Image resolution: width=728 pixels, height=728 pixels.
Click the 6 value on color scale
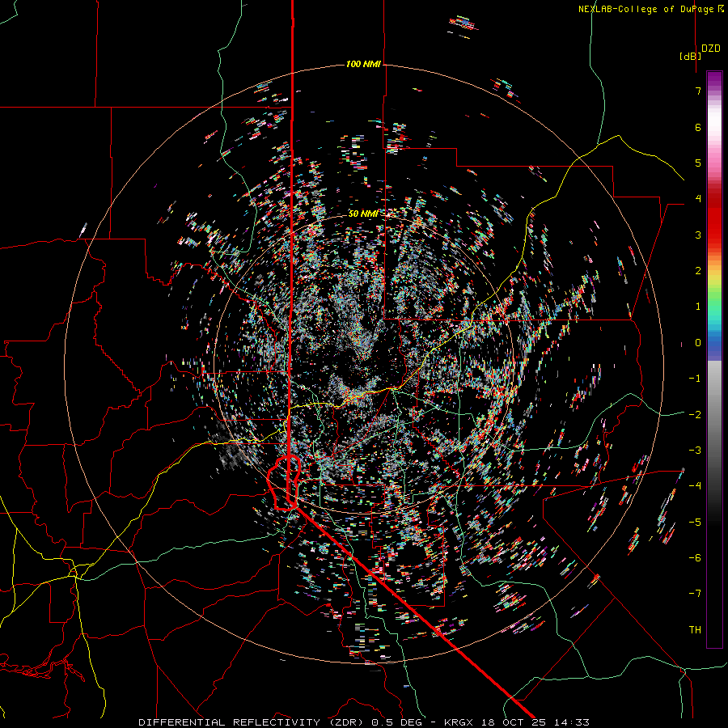[x=698, y=127]
